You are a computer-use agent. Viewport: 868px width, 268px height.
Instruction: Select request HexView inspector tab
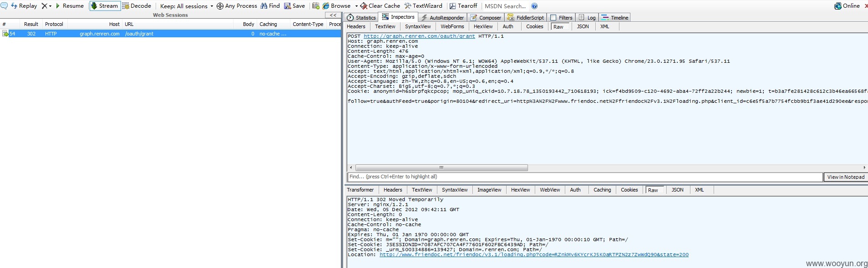click(x=483, y=26)
